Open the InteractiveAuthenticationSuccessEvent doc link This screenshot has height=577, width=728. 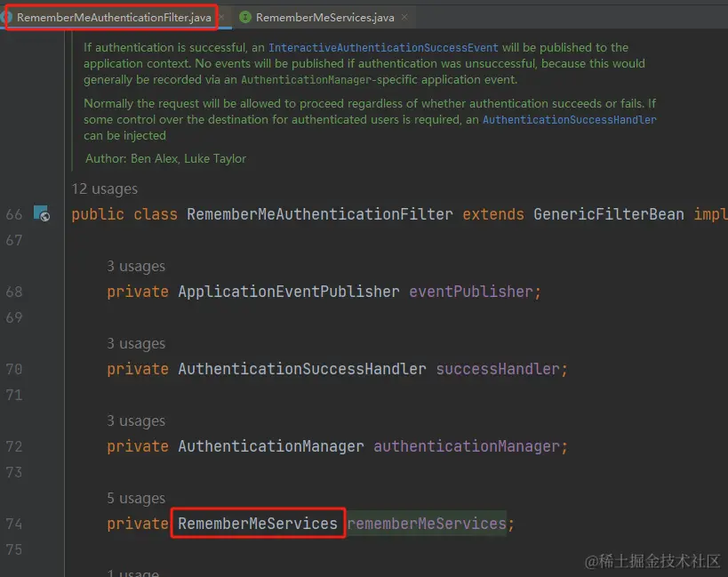coord(383,47)
